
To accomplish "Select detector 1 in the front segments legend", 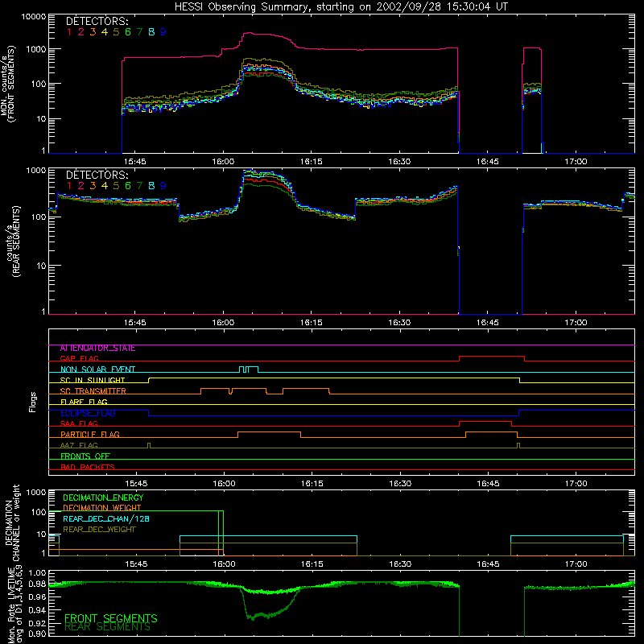I will [69, 32].
